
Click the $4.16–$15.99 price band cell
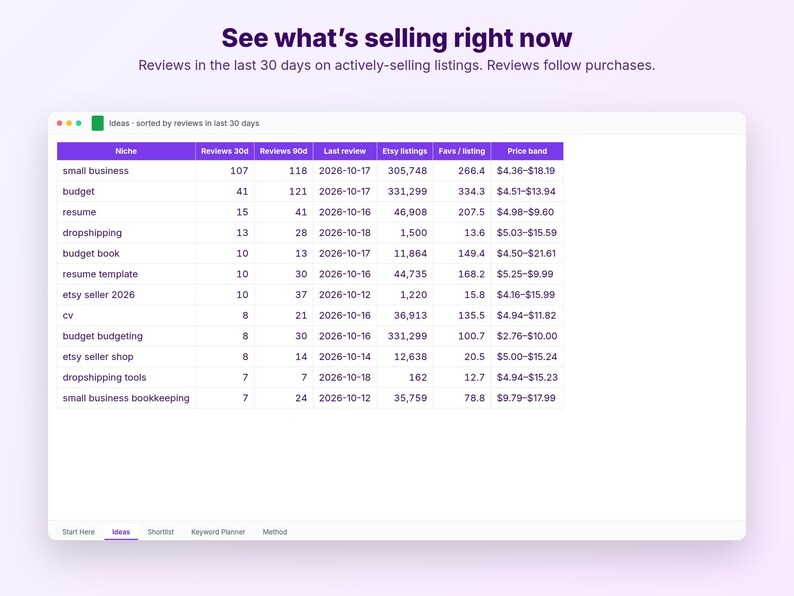[527, 295]
